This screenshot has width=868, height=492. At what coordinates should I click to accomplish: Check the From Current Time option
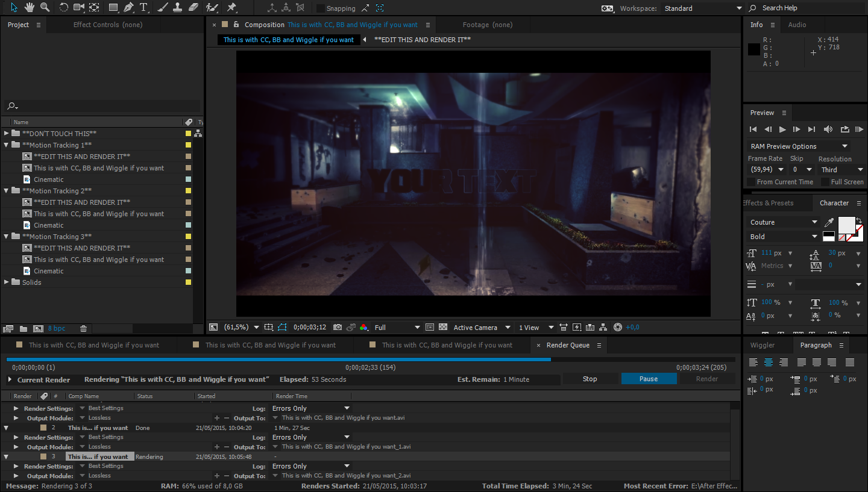(x=751, y=182)
